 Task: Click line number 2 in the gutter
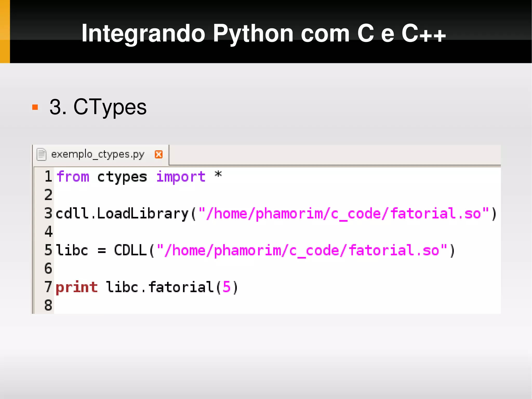click(48, 195)
